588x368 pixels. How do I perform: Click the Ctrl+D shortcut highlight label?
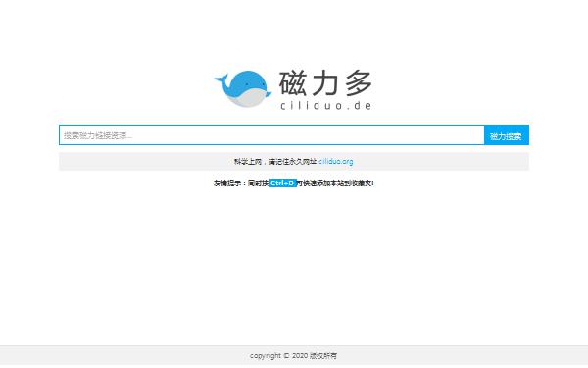283,184
